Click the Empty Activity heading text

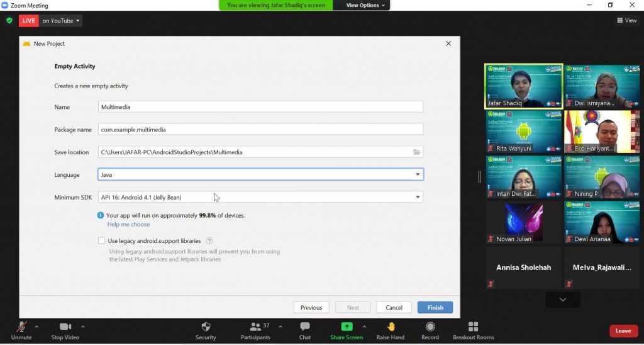tap(75, 66)
